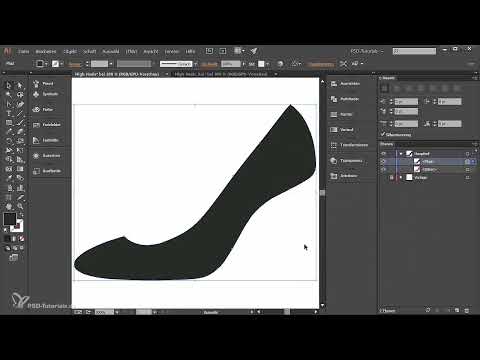Select the Scale tool
Screen dimensions: 480x360
pos(20,141)
